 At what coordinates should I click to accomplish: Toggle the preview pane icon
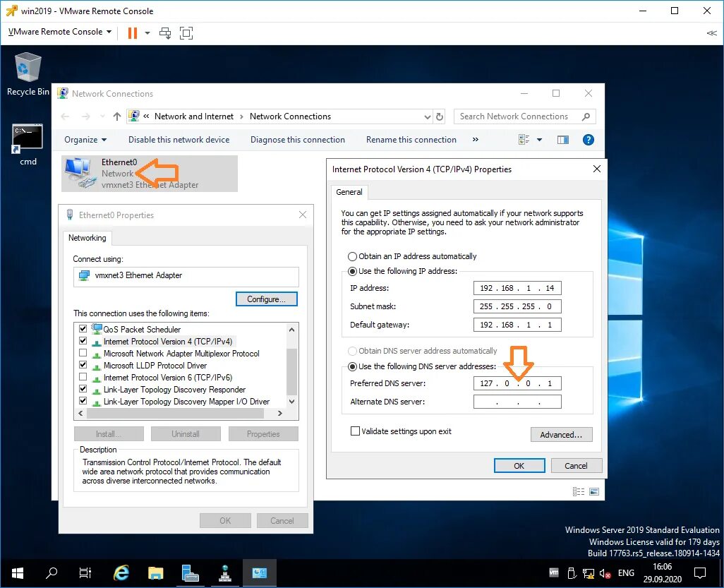[563, 140]
